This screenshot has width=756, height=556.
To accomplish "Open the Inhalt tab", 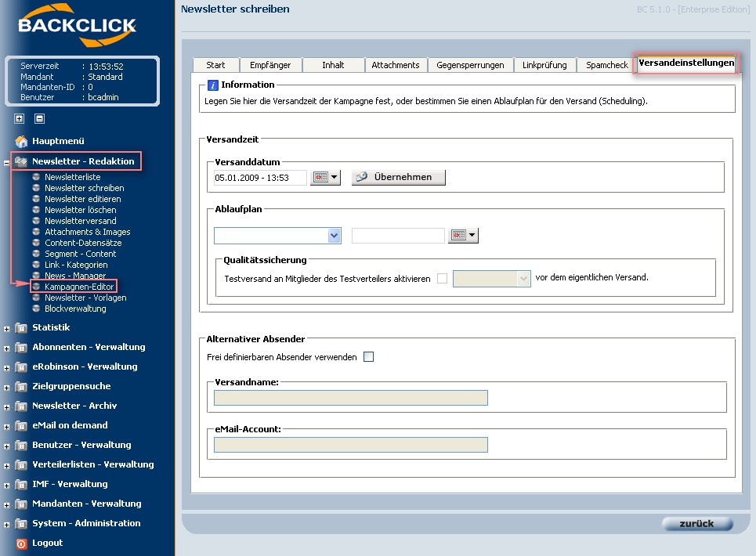I will (333, 65).
